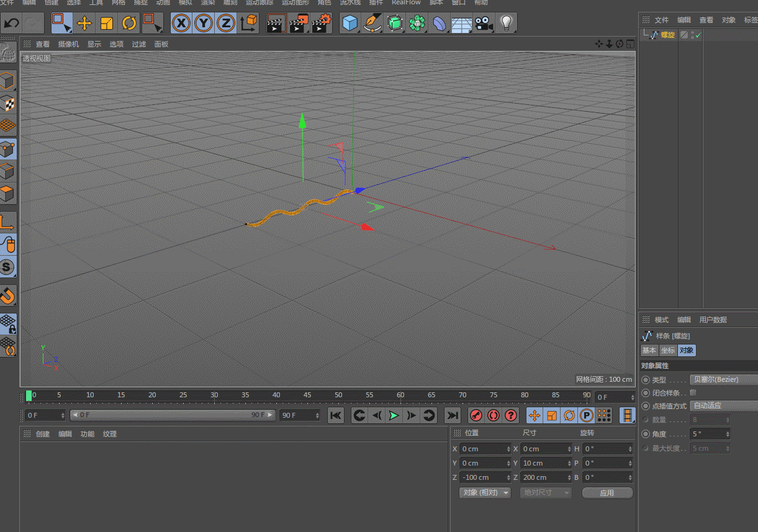Screen dimensions: 758x532
Task: Open the 对象 (相对) coordinate dropdown
Action: click(484, 493)
